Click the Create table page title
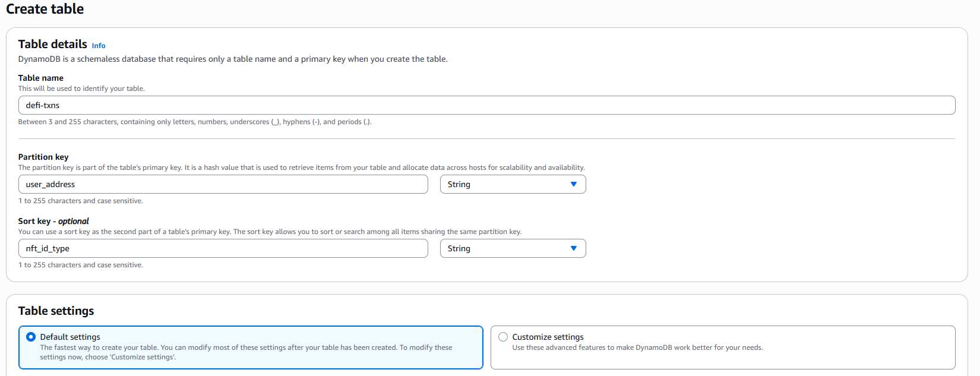980x376 pixels. [x=45, y=9]
